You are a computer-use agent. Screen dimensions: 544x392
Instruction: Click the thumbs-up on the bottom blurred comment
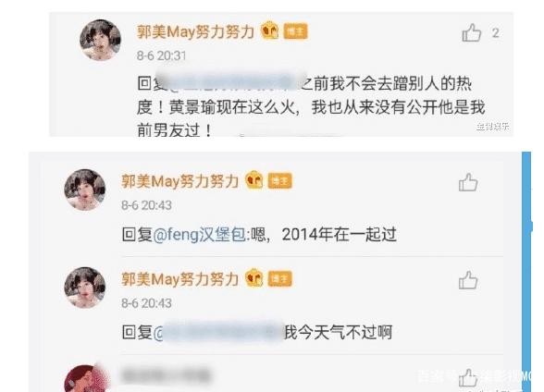pos(468,378)
